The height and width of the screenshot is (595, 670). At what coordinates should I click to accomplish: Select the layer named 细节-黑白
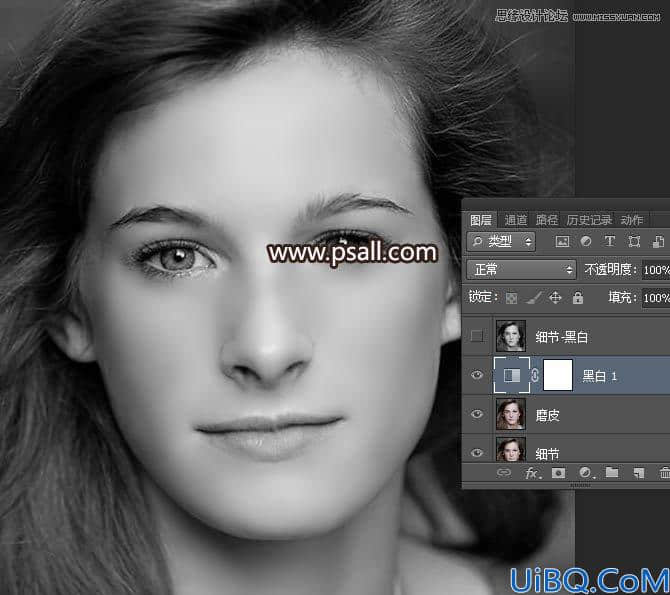tap(561, 337)
